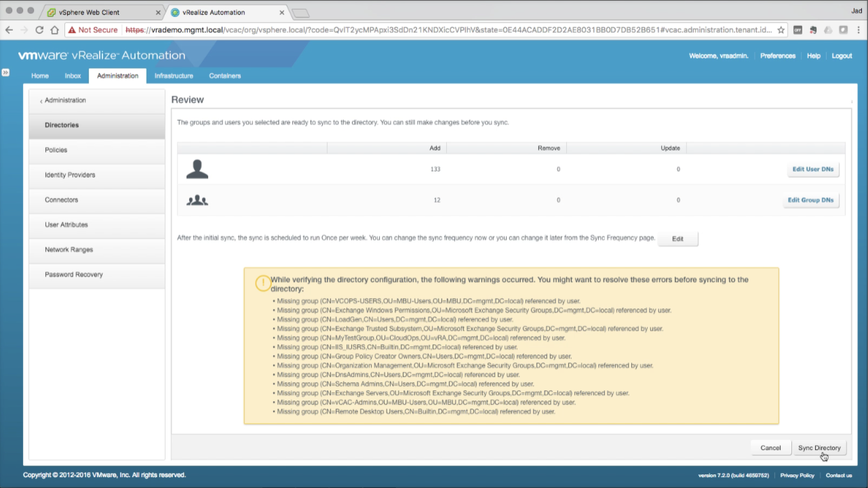Open the Chrome three-dot menu
Viewport: 868px width, 488px height.
tap(858, 30)
